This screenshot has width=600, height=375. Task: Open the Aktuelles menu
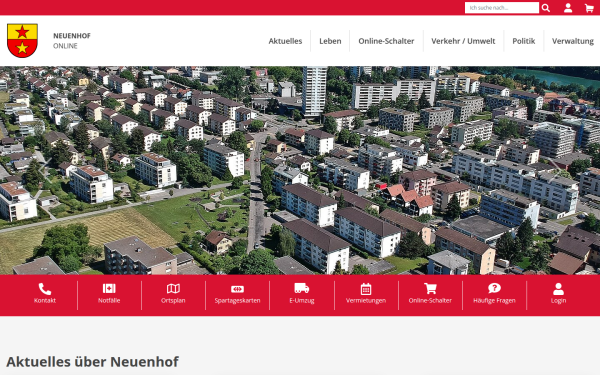coord(285,41)
